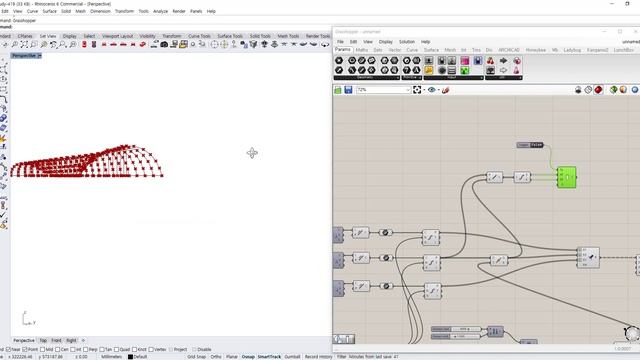This screenshot has height=360, width=640.
Task: Switch to the Top viewport tab
Action: (43, 340)
